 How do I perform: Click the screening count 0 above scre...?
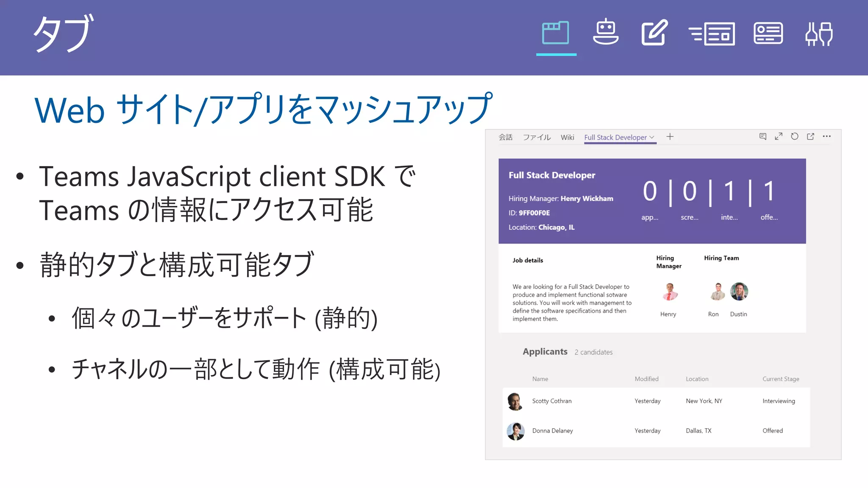(690, 191)
